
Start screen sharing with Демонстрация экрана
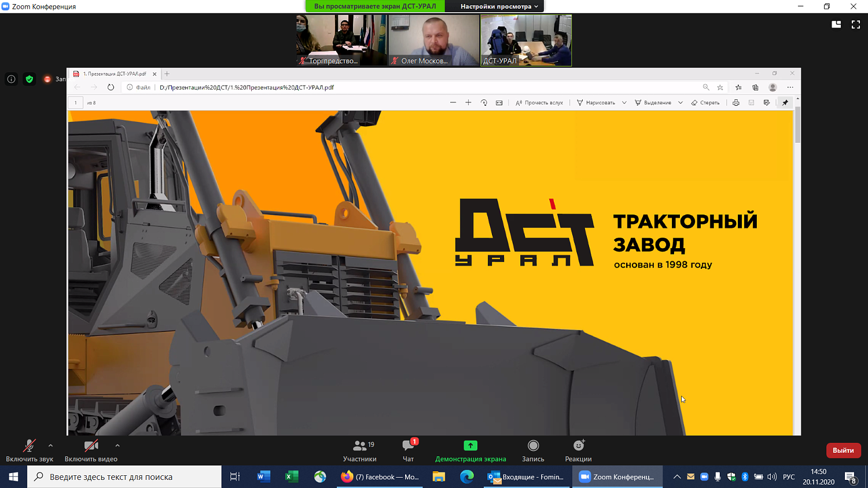click(x=470, y=450)
